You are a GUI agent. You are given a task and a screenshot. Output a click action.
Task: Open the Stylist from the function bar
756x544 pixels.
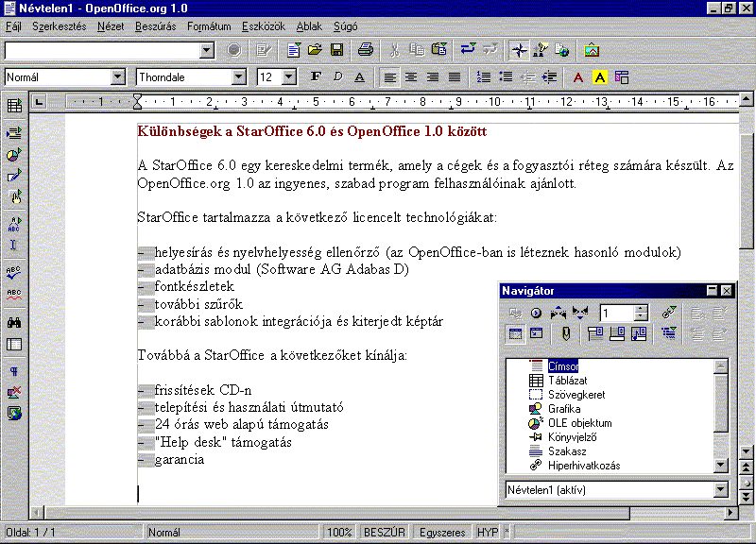[541, 50]
